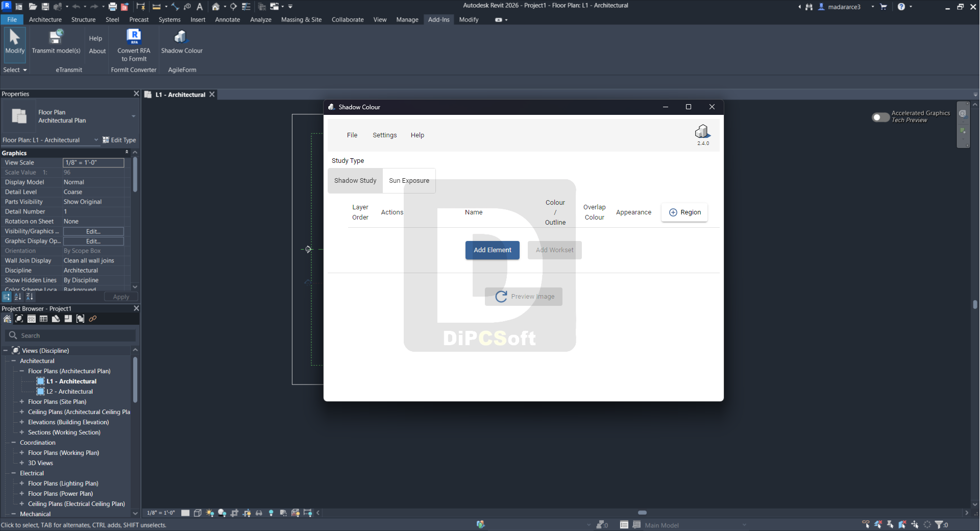Open Settings menu in Shadow Colour dialog
The width and height of the screenshot is (980, 531).
tap(385, 135)
